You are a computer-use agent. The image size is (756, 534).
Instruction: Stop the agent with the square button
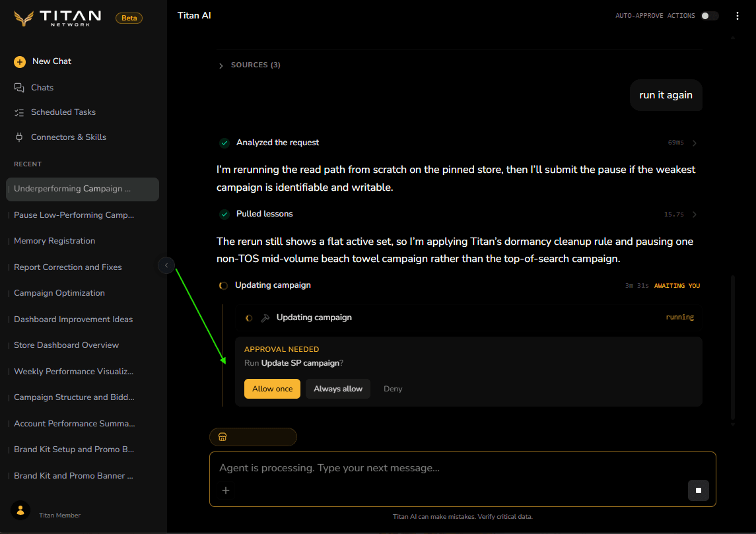click(x=698, y=490)
